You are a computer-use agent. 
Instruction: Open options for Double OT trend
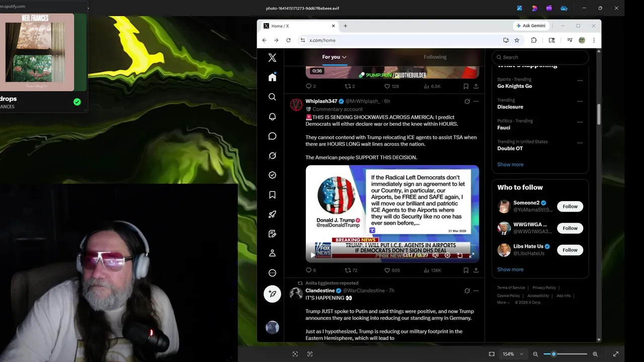coord(580,143)
